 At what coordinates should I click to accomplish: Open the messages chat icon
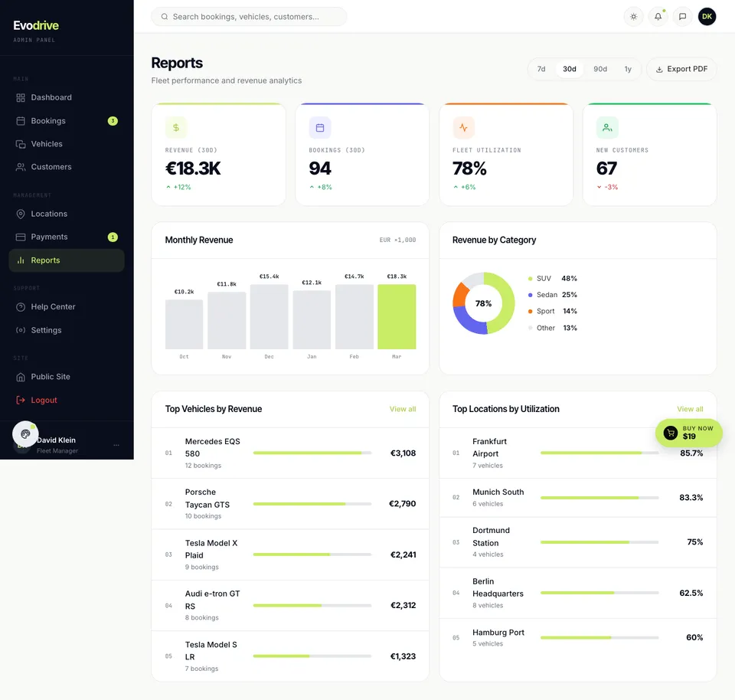point(682,17)
